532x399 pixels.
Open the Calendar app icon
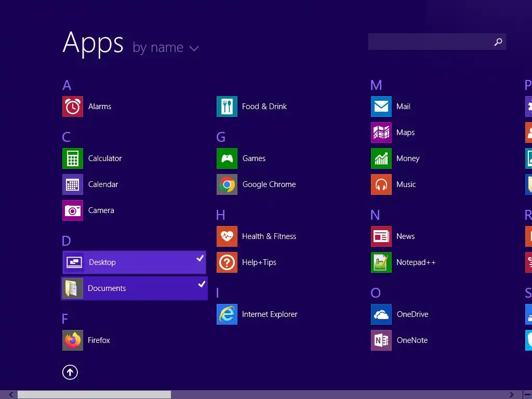pos(73,184)
